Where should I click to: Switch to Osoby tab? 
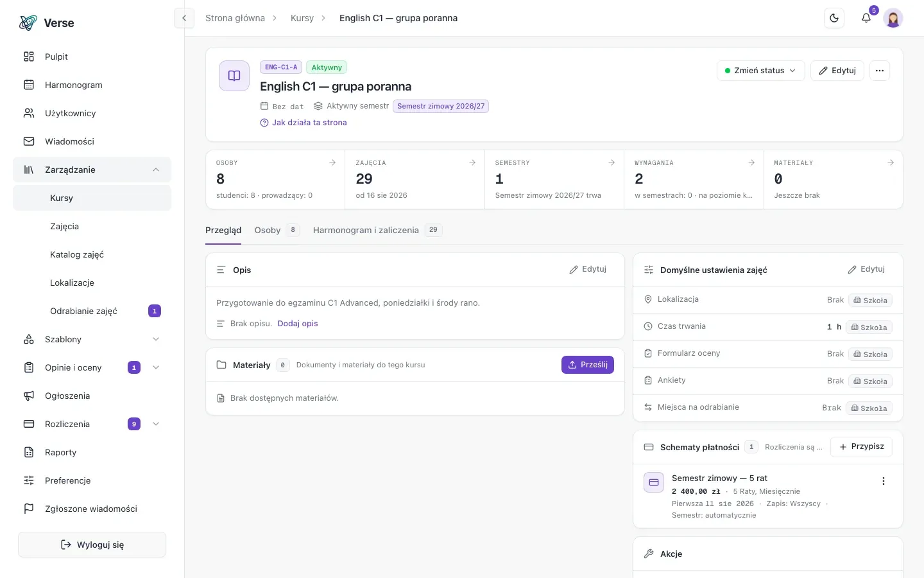[277, 230]
